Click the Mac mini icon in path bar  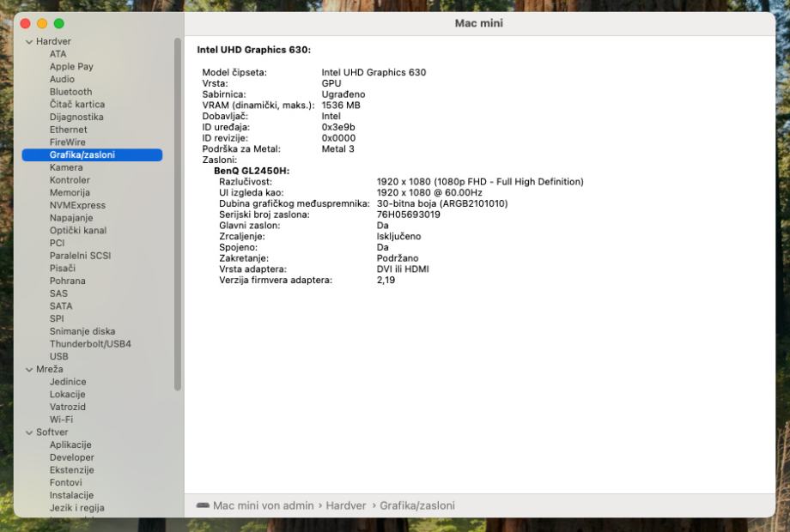pos(203,505)
